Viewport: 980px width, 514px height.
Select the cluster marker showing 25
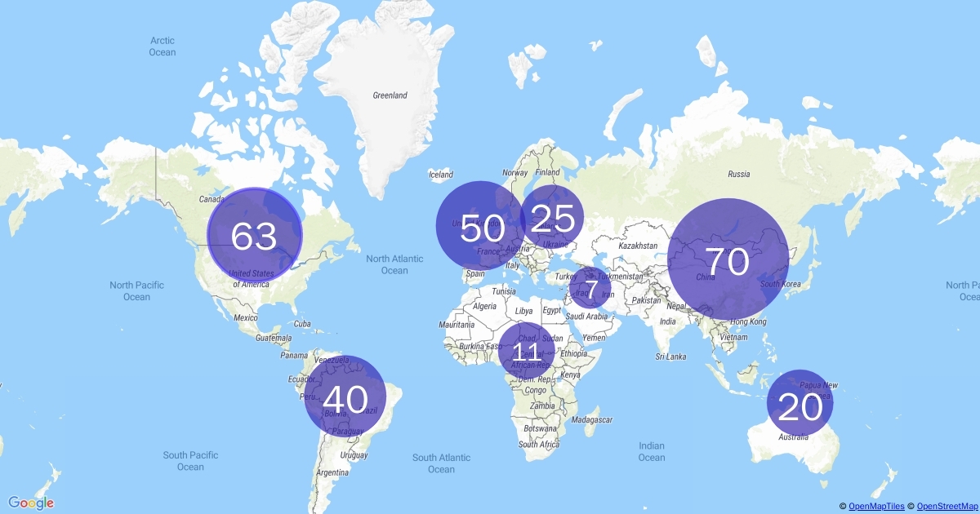pyautogui.click(x=552, y=217)
